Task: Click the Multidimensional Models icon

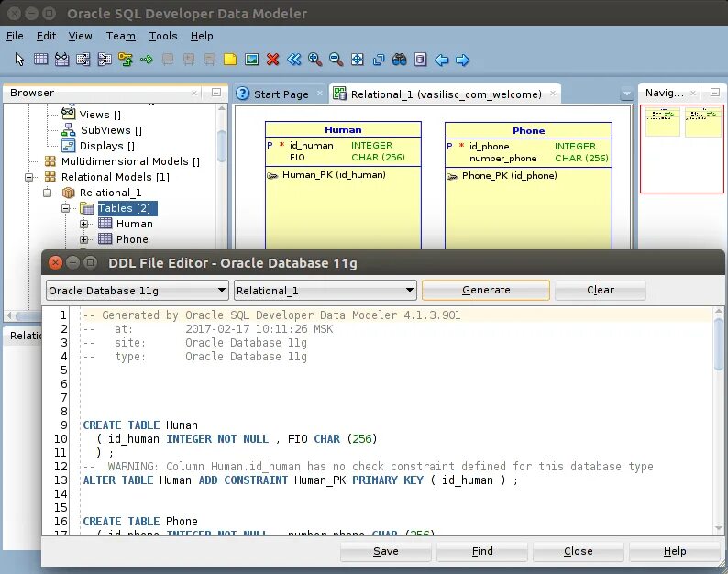Action: [x=50, y=161]
